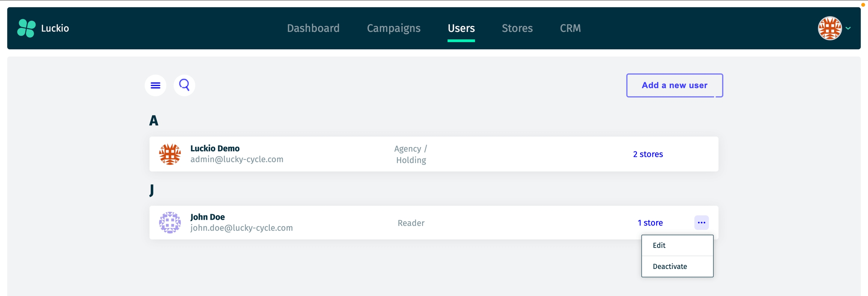868x296 pixels.
Task: Select the Users tab
Action: click(x=461, y=28)
